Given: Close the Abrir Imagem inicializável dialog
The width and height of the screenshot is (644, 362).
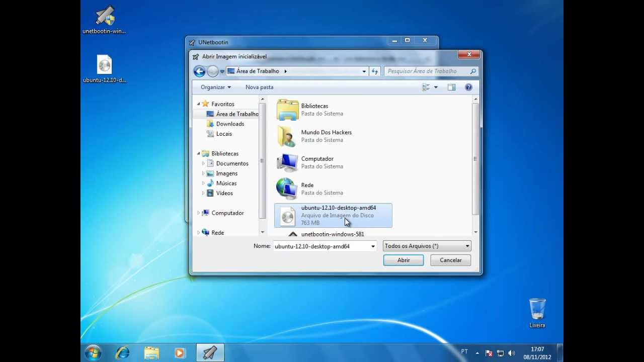Looking at the screenshot, I should [x=469, y=54].
